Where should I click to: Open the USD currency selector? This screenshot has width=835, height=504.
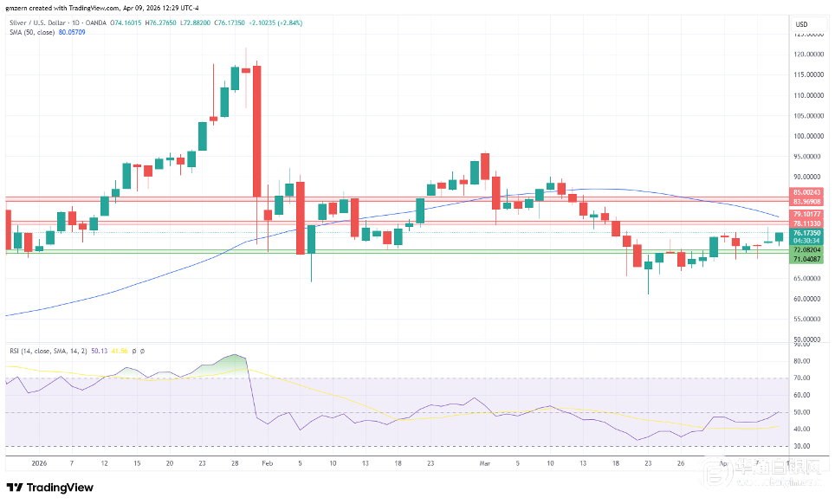click(801, 23)
